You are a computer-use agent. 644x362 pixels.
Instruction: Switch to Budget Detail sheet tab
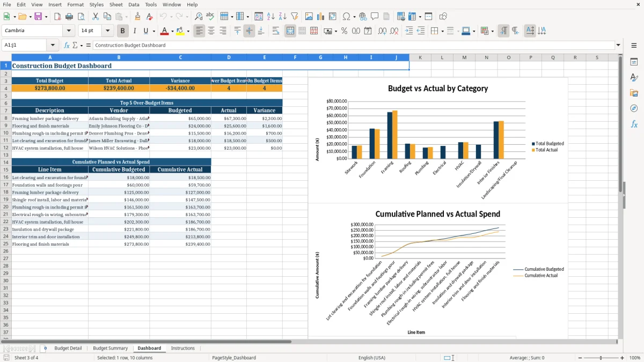68,348
